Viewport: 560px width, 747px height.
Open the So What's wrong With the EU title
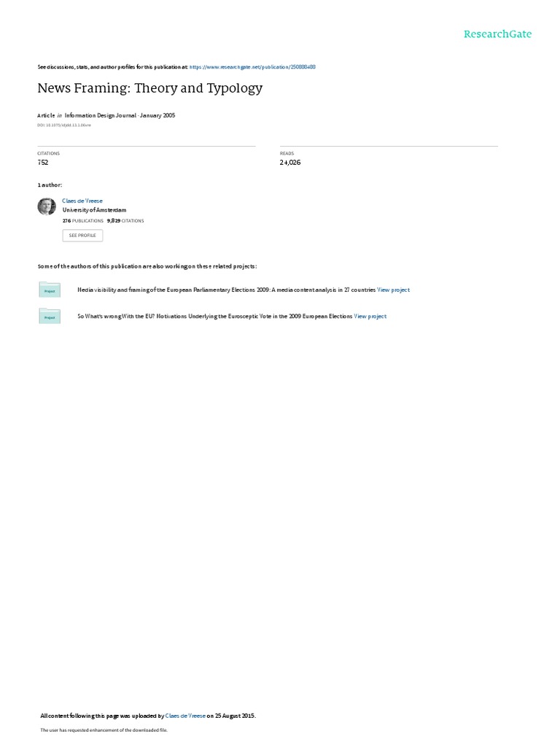coord(215,317)
